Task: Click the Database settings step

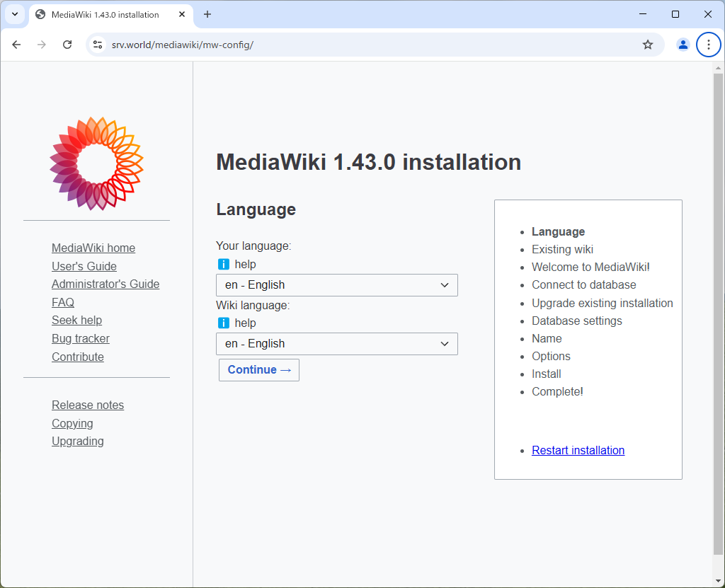Action: (576, 321)
